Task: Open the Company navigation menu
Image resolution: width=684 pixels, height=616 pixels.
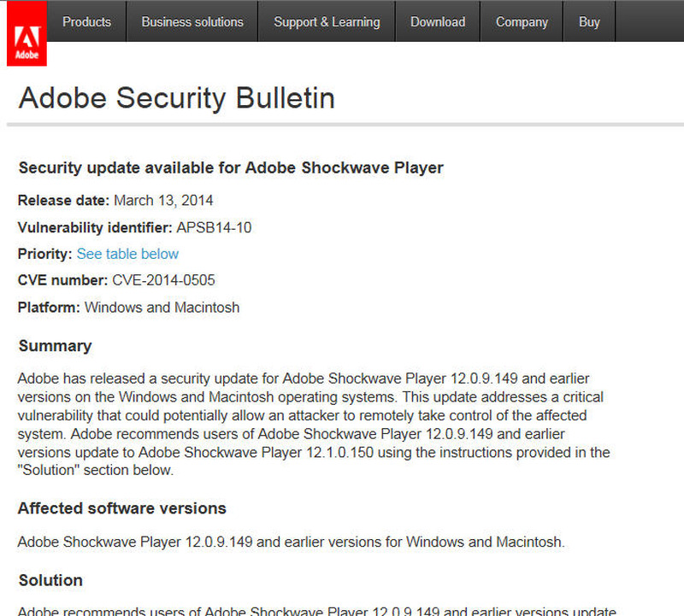Action: 522,21
